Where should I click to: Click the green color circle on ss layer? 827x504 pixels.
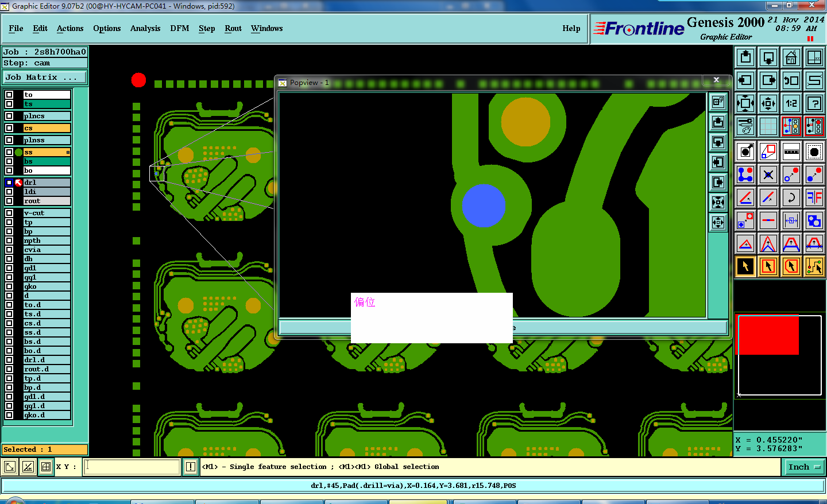coord(18,152)
